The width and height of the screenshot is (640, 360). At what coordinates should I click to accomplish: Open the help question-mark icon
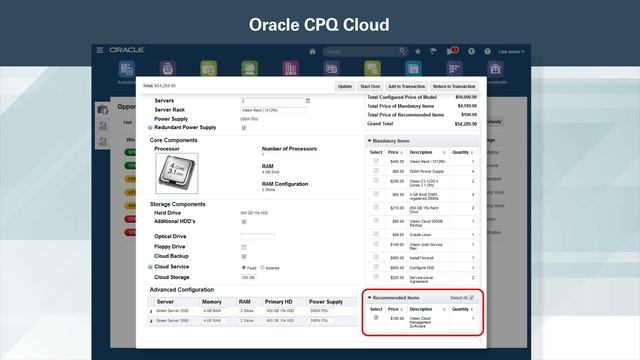487,51
